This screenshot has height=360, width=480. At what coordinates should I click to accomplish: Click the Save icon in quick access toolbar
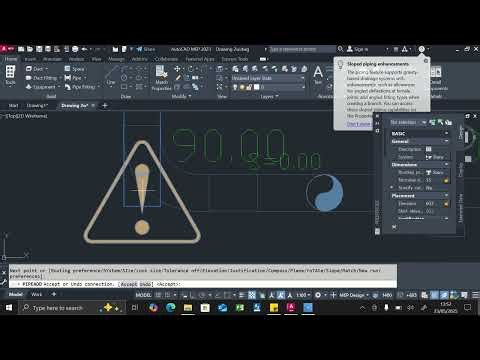[39, 49]
